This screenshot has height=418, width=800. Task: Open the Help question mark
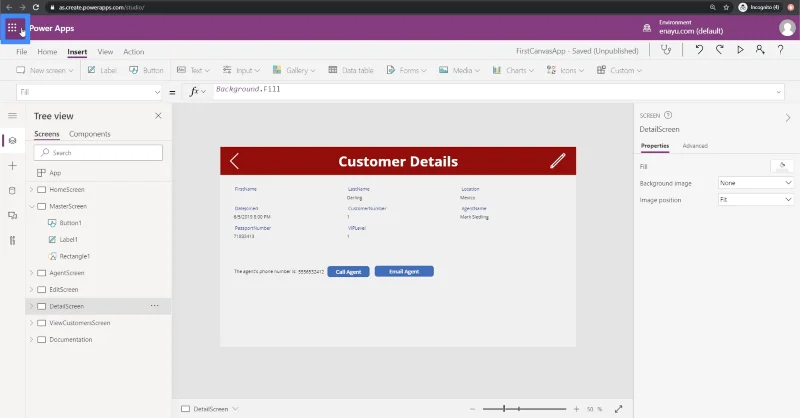780,50
